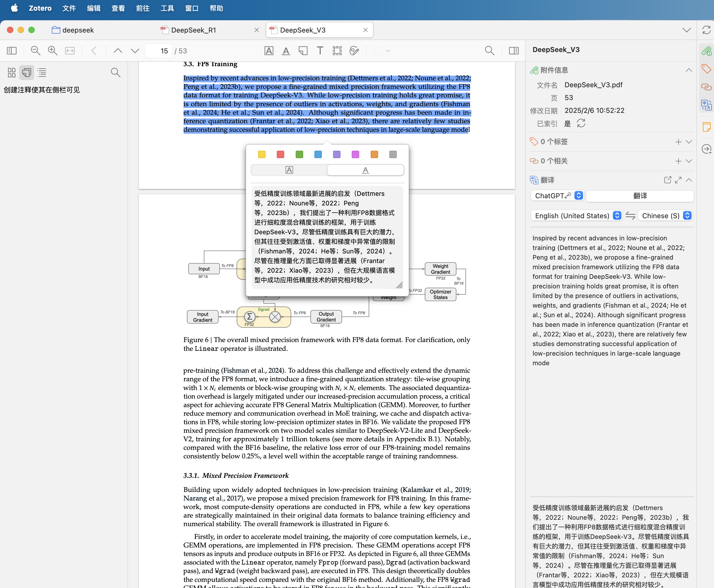Click the sync with zotero.org icon
The width and height of the screenshot is (714, 588).
click(706, 30)
